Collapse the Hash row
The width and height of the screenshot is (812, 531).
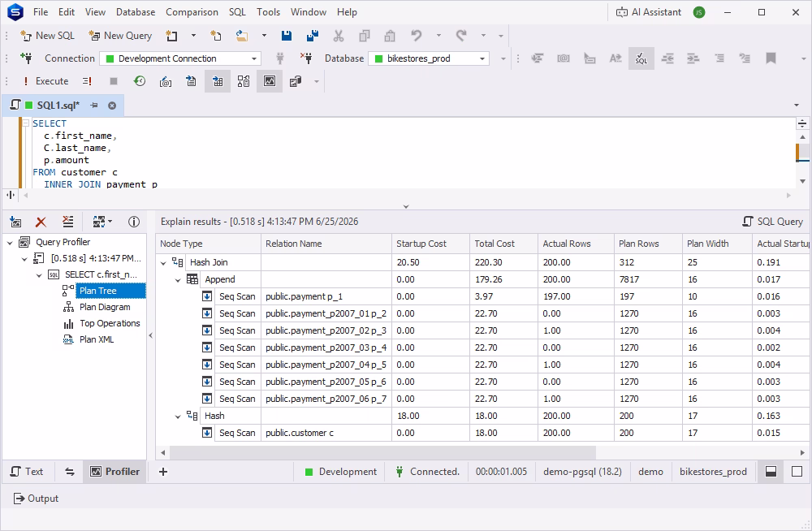point(178,416)
